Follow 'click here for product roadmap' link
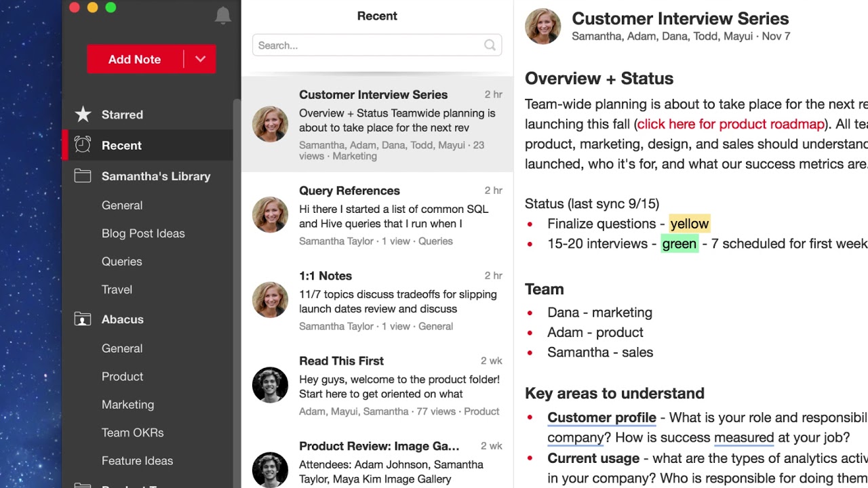 click(x=731, y=124)
